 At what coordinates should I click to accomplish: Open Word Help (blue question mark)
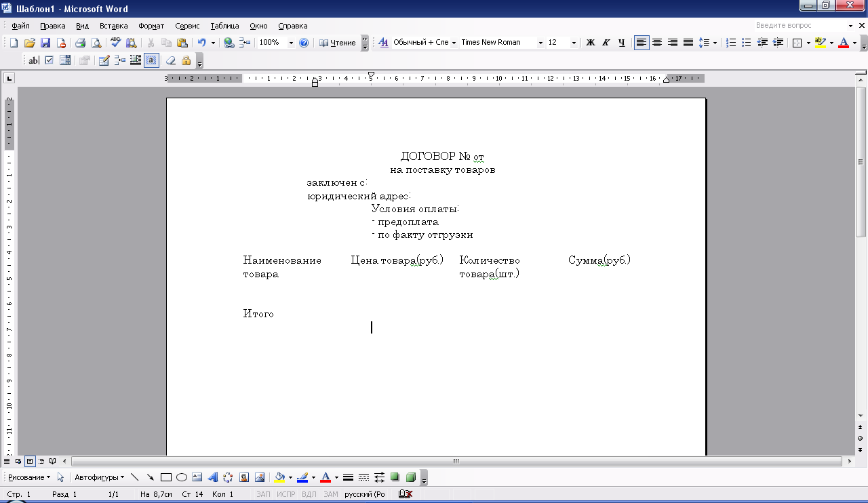(x=304, y=43)
